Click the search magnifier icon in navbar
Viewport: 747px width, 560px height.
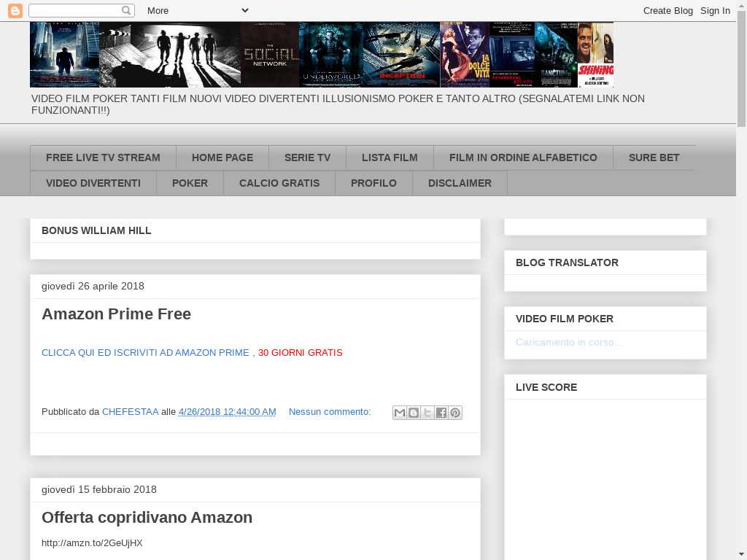click(125, 10)
